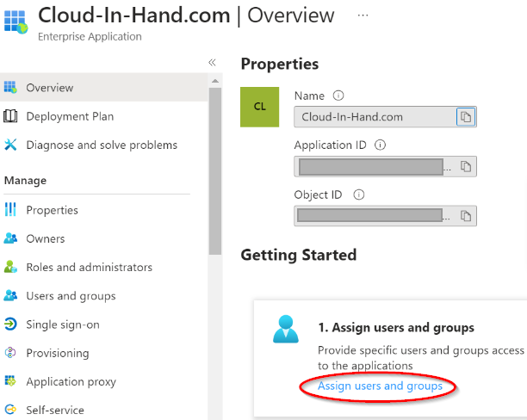The width and height of the screenshot is (527, 420).
Task: Click the blue user icon in card
Action: point(286,329)
